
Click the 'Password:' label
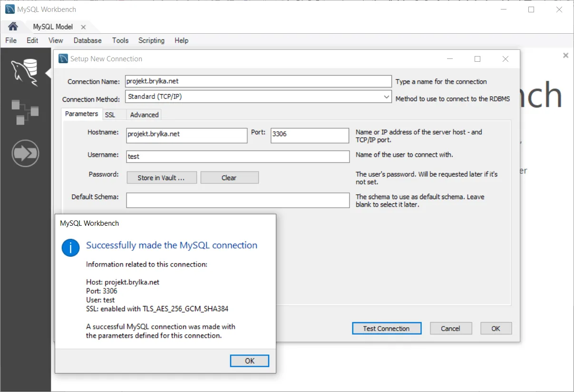104,174
